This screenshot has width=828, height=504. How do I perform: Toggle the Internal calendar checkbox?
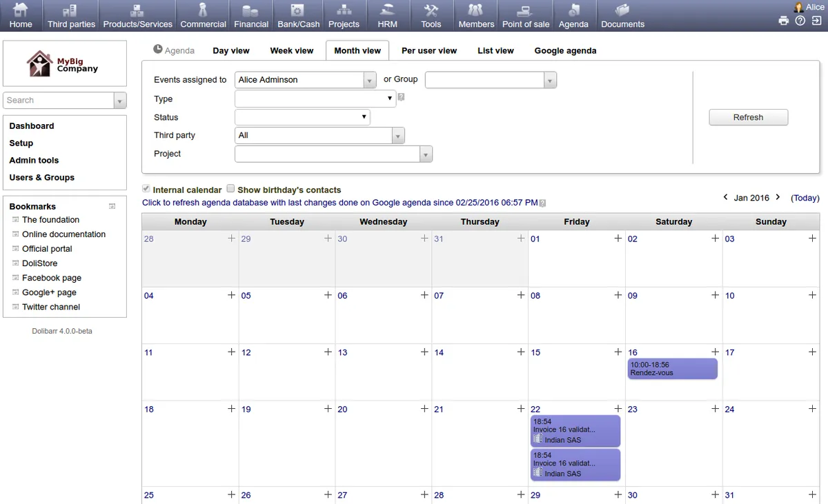pos(146,189)
